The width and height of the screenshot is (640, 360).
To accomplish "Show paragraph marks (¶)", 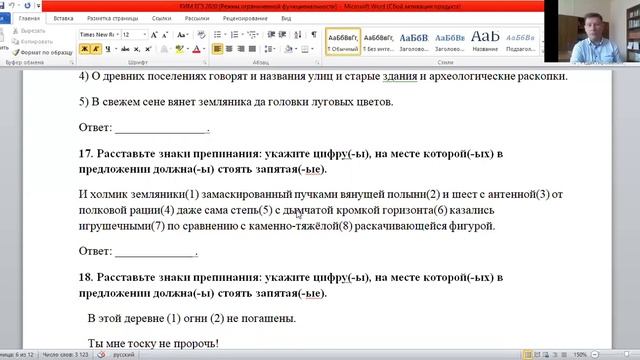I will [x=313, y=35].
